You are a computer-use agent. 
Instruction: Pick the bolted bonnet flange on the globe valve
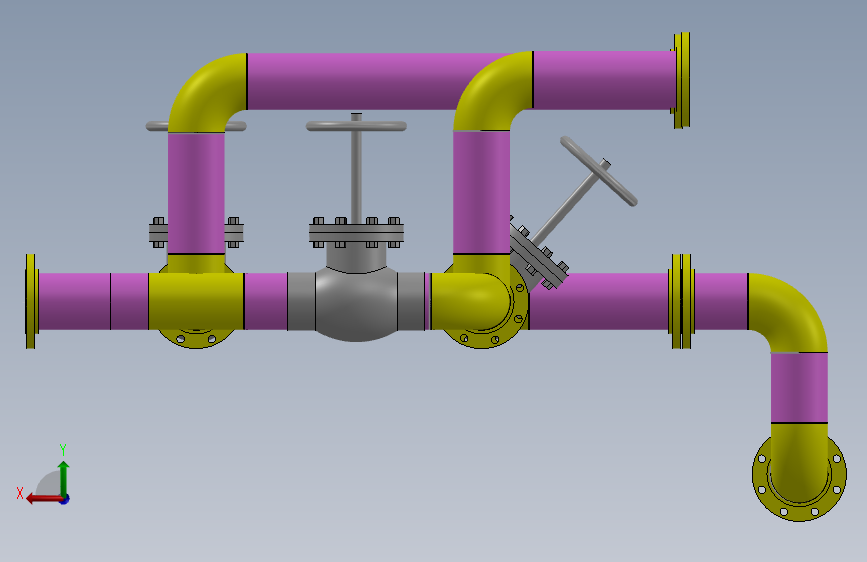pos(356,232)
